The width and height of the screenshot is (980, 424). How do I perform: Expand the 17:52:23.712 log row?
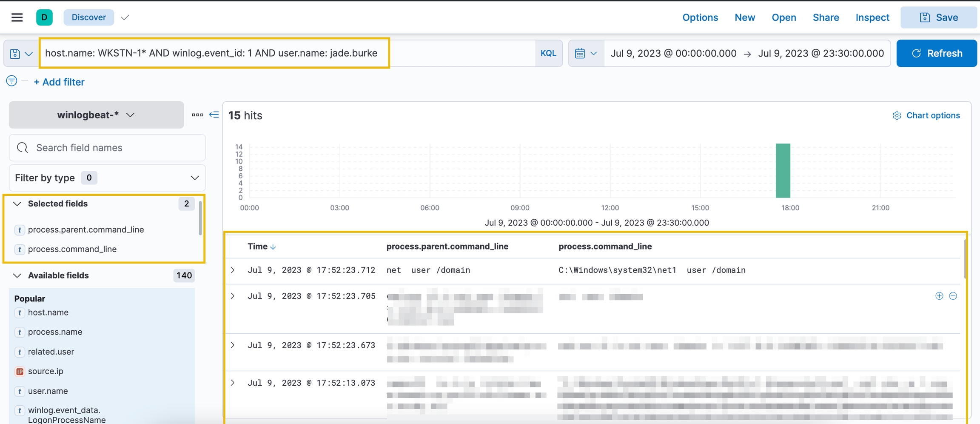click(x=233, y=270)
